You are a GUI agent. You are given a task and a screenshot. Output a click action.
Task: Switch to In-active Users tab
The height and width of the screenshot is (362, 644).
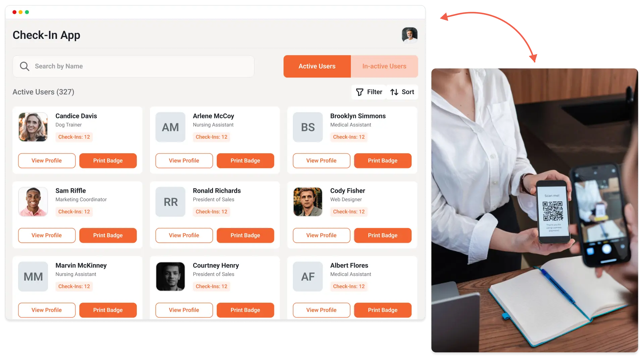(x=384, y=66)
